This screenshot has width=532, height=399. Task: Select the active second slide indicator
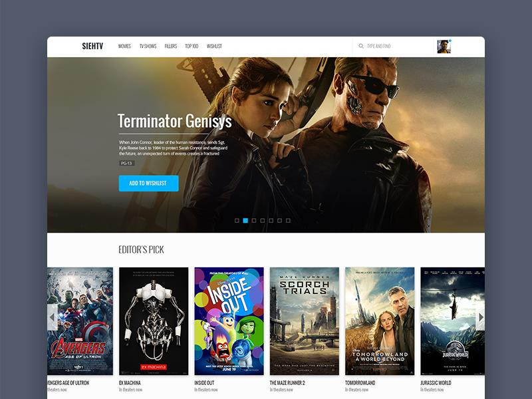245,221
